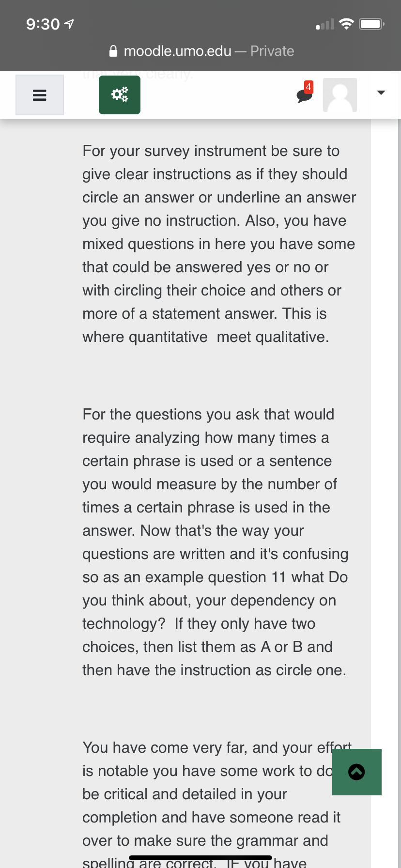
Task: Click paragraph starting "For the questions you ask"
Action: pyautogui.click(x=215, y=542)
